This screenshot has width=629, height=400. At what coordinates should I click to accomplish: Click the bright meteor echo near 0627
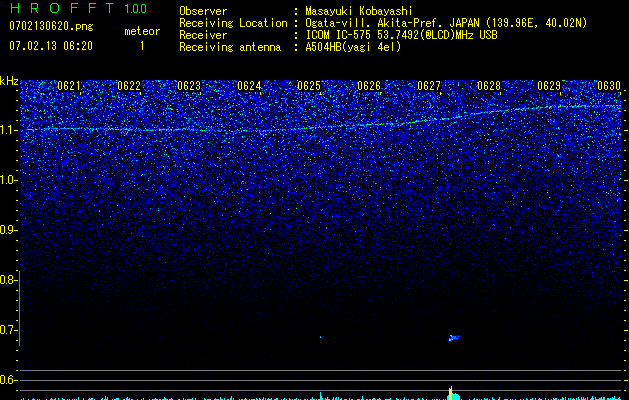click(x=454, y=338)
